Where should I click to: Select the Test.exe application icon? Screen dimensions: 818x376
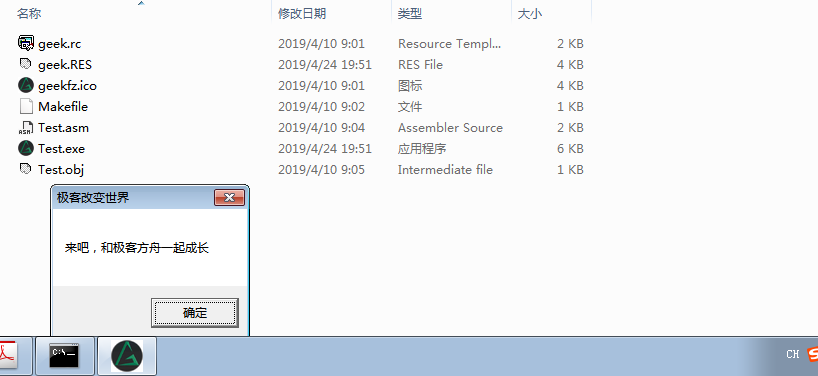(26, 148)
